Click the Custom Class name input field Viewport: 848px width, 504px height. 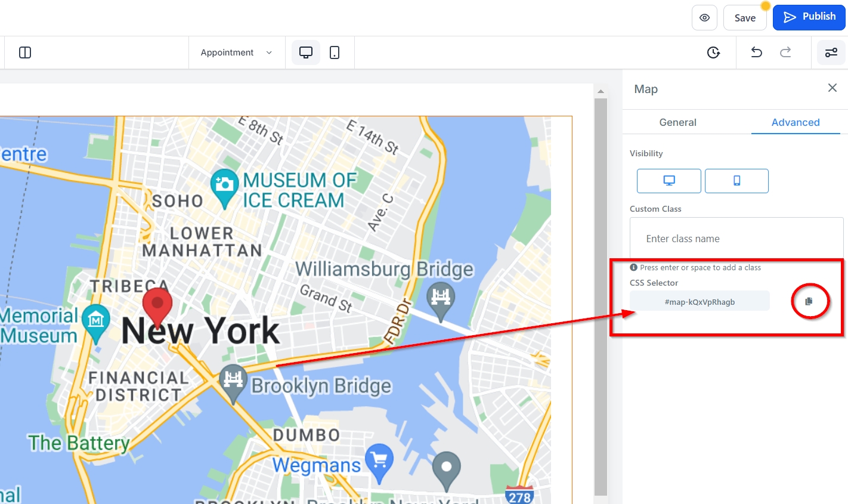[736, 239]
